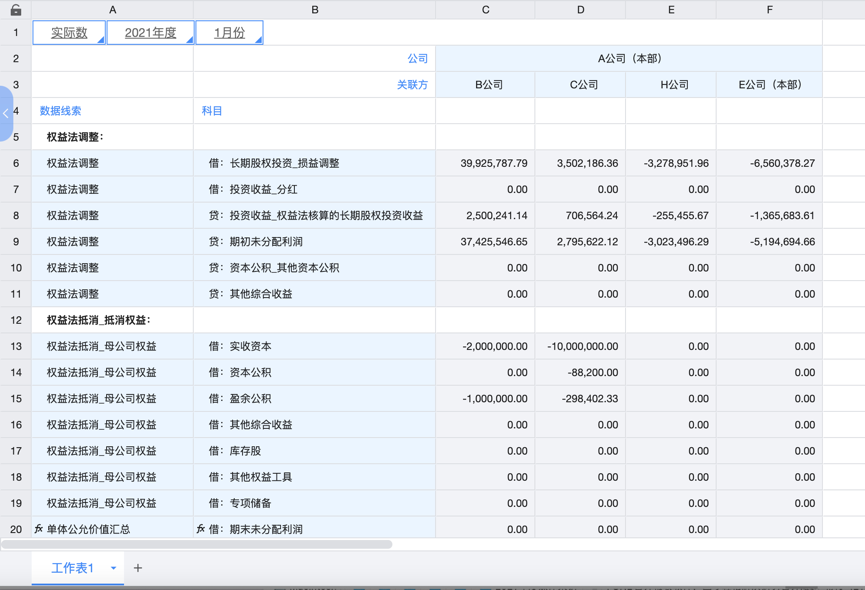Select the 借：投资收益_分红 cell
The width and height of the screenshot is (865, 590).
(314, 189)
